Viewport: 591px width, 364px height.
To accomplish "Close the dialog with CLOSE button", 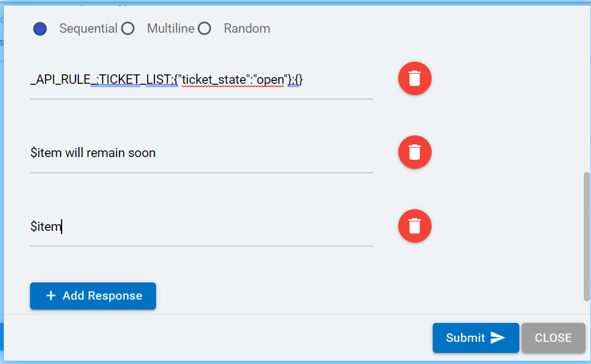I will 553,338.
